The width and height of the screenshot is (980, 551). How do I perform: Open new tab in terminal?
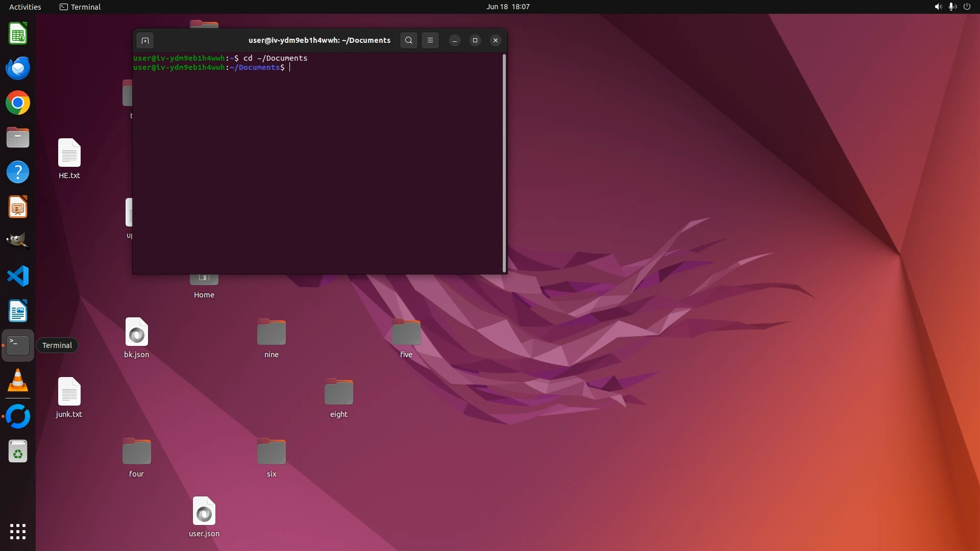145,40
